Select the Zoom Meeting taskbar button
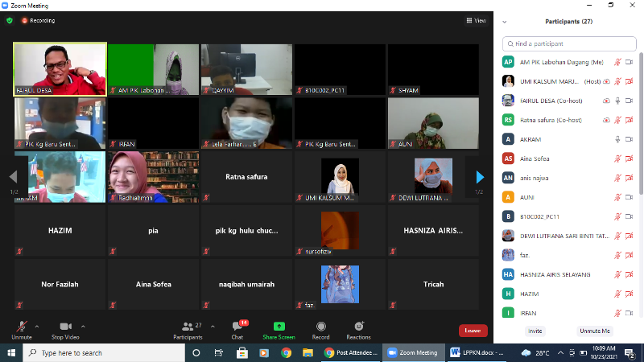The image size is (644, 362). click(414, 353)
